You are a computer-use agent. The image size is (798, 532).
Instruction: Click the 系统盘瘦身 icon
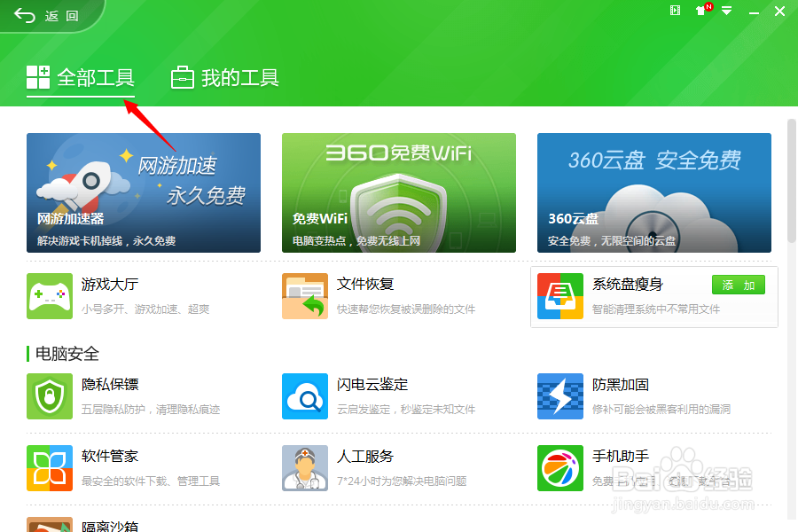click(560, 296)
